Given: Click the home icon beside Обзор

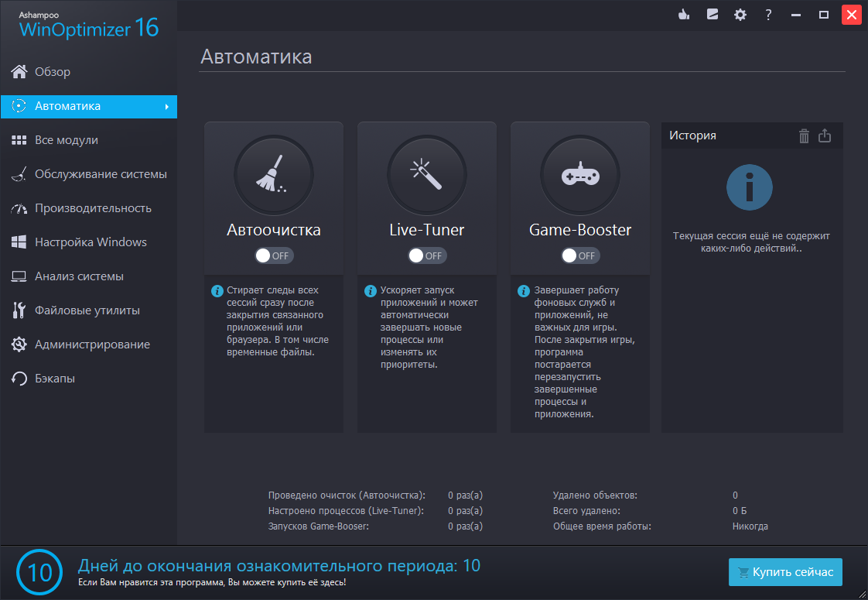Looking at the screenshot, I should tap(19, 71).
